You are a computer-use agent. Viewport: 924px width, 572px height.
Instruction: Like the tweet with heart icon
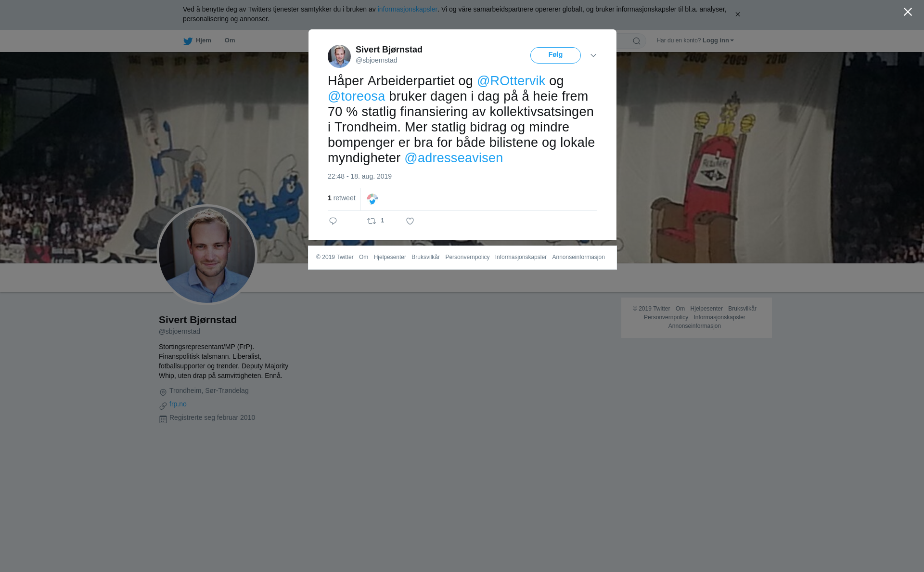(410, 221)
